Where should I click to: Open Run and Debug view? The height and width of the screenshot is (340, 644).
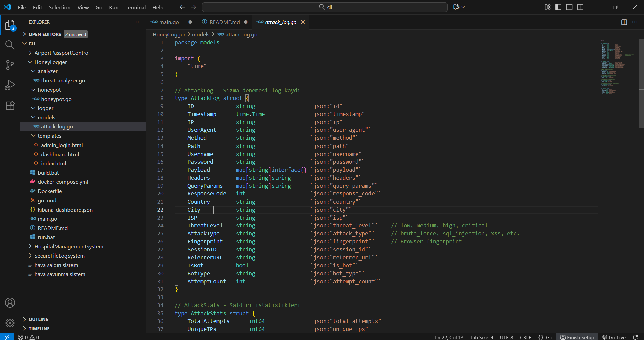coord(10,85)
